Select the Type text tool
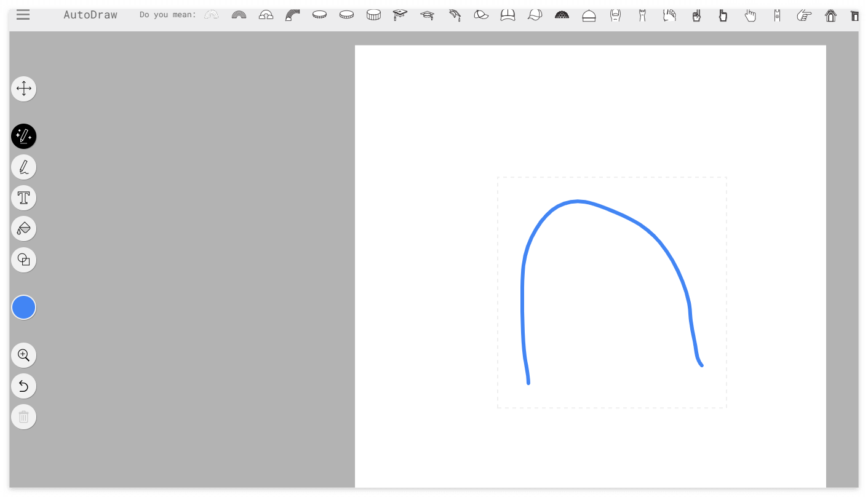Viewport: 868px width, 497px height. click(23, 197)
